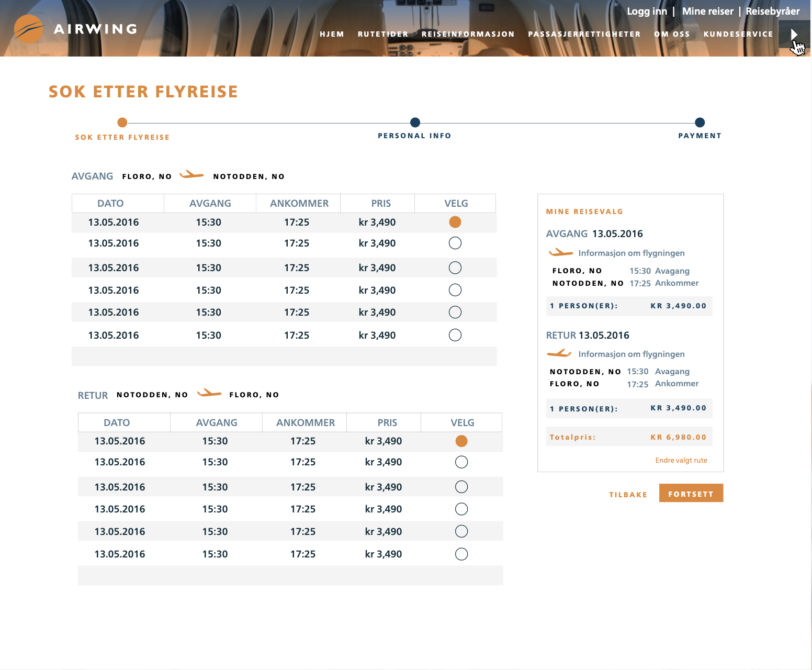Viewport: 812px width, 670px height.
Task: Open the Reisebyråer link
Action: point(773,12)
